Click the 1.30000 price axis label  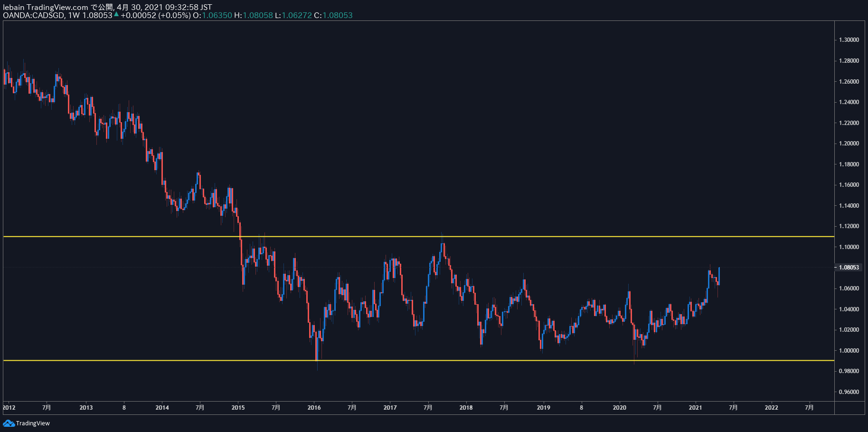click(x=849, y=40)
